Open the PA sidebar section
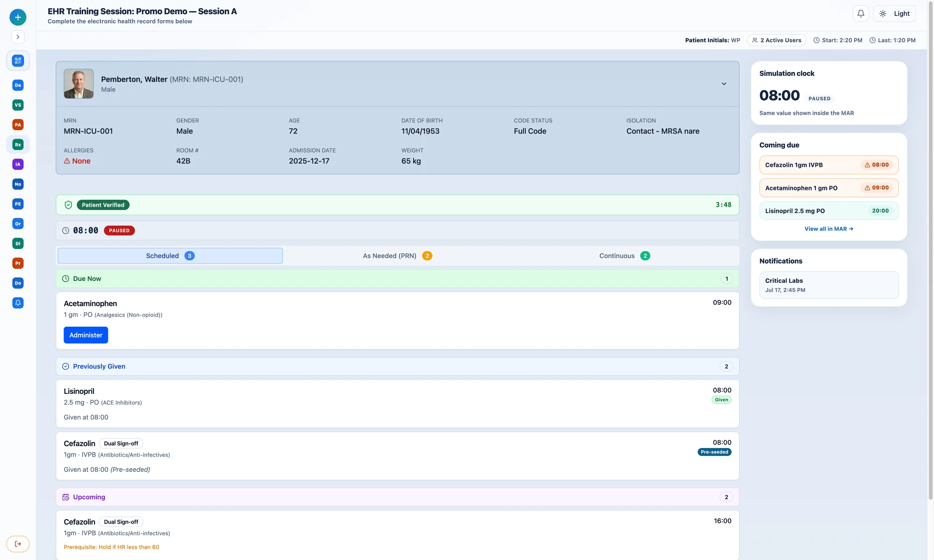Screen dimensions: 934x560 coord(18,125)
